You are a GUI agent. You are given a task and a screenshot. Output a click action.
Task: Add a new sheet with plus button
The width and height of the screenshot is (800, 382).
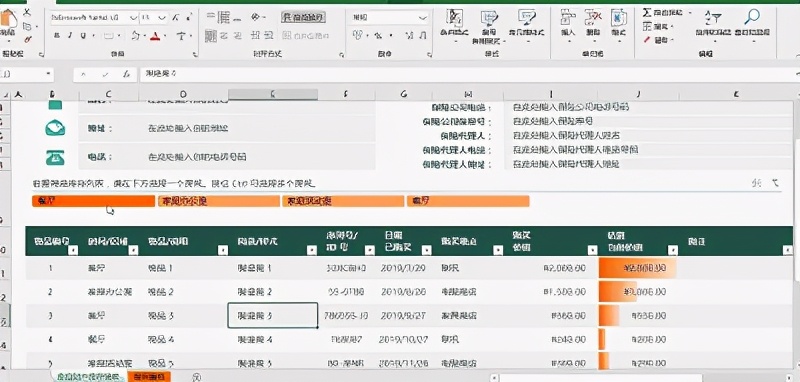(198, 377)
